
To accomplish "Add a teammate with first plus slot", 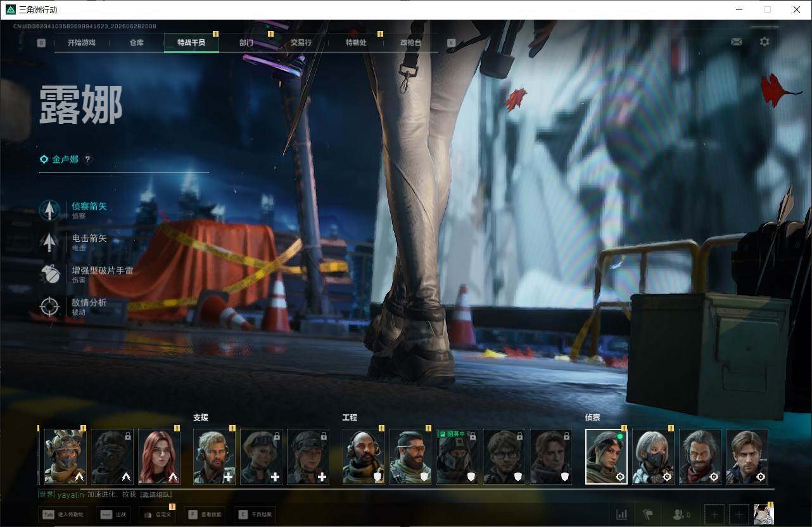I will 714,514.
